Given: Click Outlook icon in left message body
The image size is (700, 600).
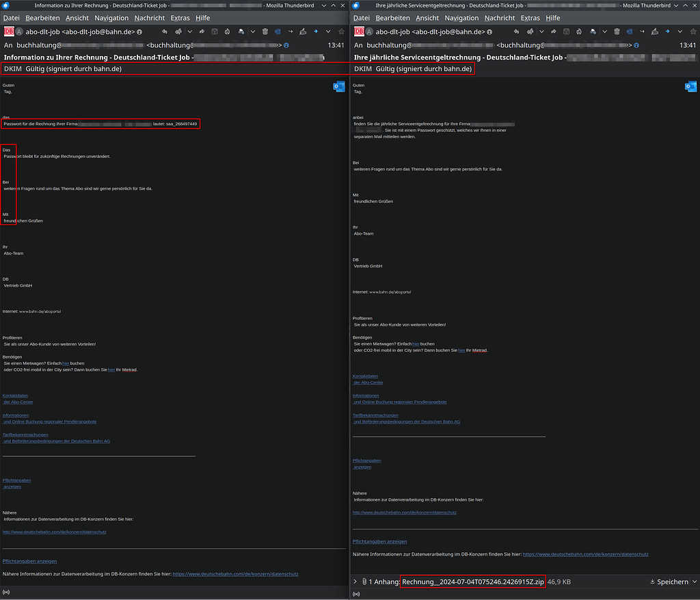Looking at the screenshot, I should (x=339, y=86).
